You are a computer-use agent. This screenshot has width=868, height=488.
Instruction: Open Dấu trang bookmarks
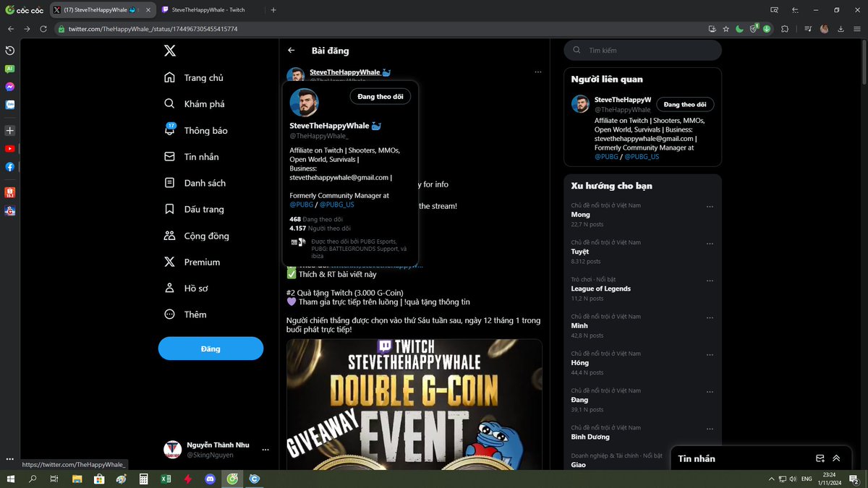click(194, 210)
